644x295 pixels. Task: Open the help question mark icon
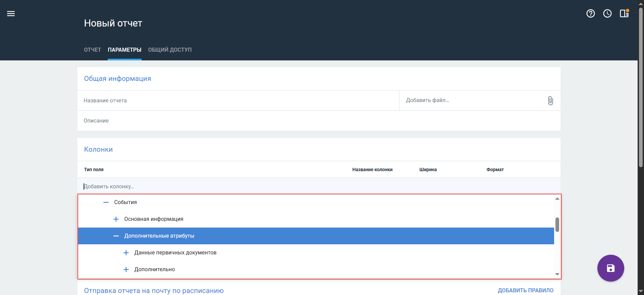click(590, 13)
